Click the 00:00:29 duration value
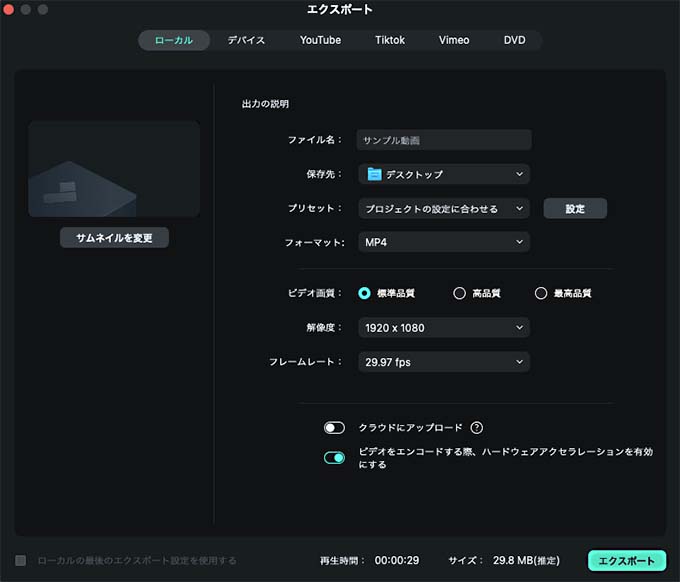The width and height of the screenshot is (680, 582). [397, 560]
